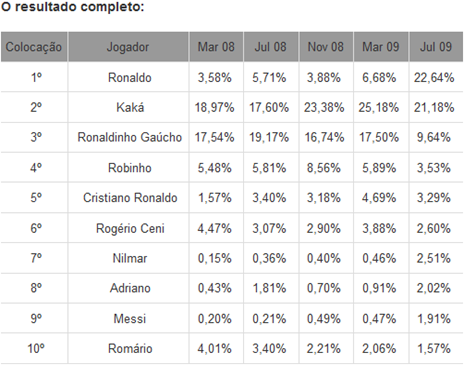
Task: Click the 'O resultado completo' heading
Action: pyautogui.click(x=72, y=7)
